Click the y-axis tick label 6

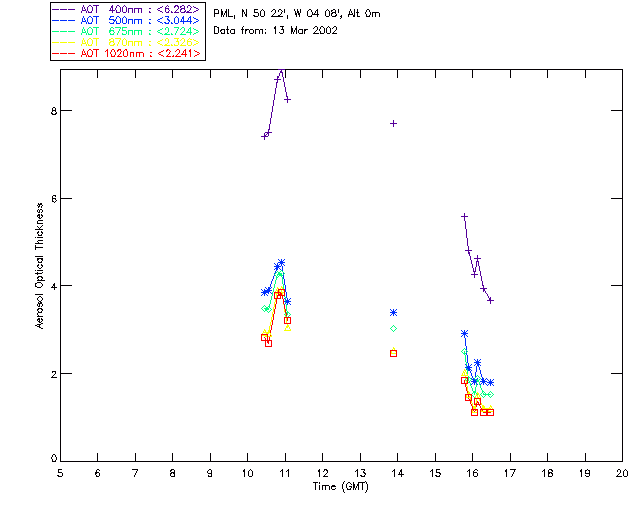54,198
